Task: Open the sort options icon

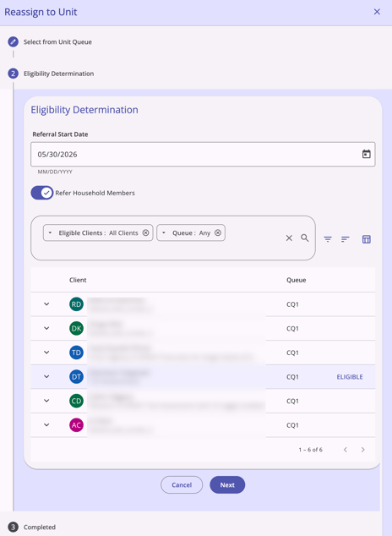Action: coord(346,239)
